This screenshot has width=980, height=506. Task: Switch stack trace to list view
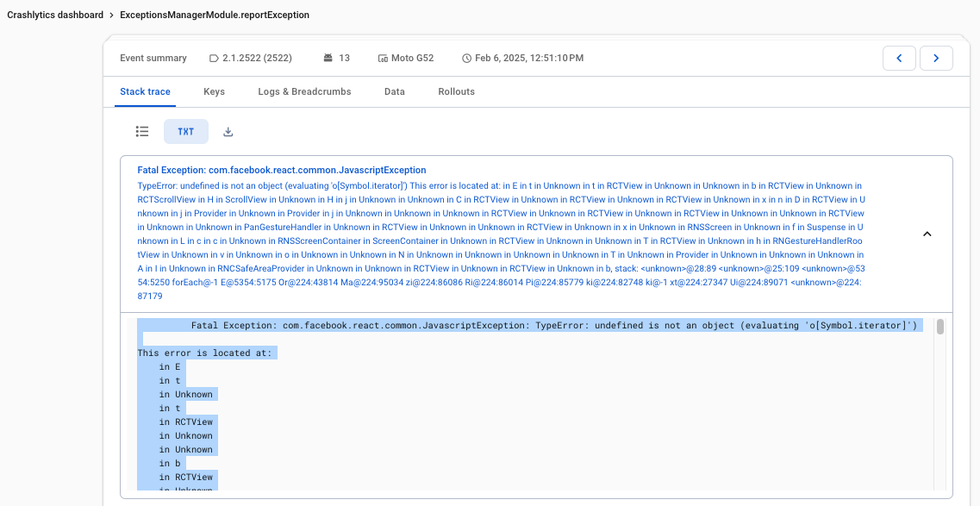(142, 132)
